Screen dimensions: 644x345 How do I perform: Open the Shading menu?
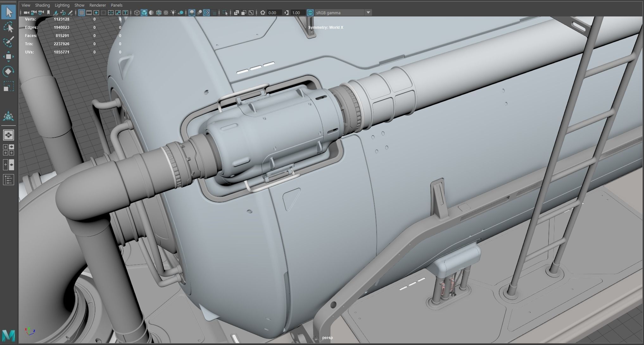(x=42, y=5)
